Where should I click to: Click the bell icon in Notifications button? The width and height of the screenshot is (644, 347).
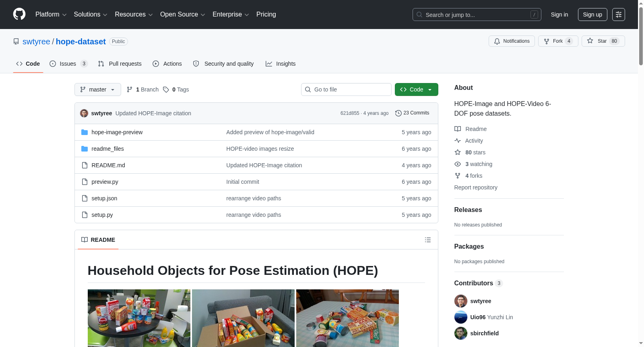pos(497,41)
